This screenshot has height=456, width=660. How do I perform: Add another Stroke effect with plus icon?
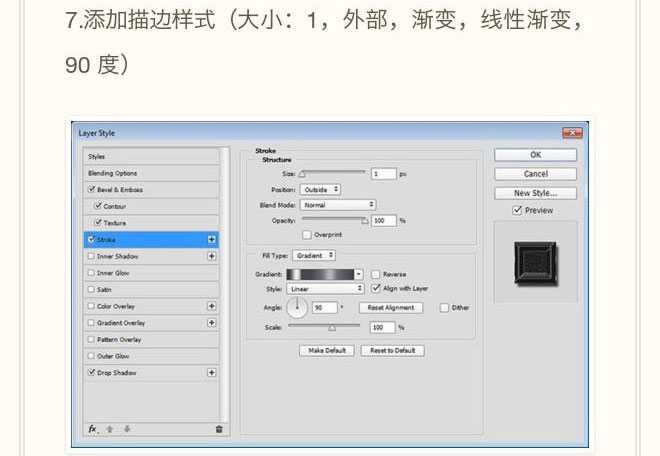pyautogui.click(x=212, y=240)
